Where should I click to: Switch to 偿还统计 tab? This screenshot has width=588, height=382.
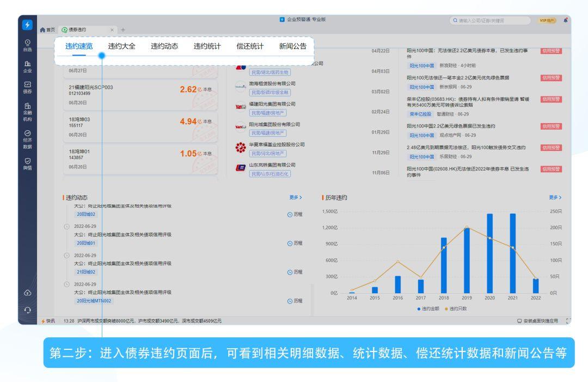(250, 46)
